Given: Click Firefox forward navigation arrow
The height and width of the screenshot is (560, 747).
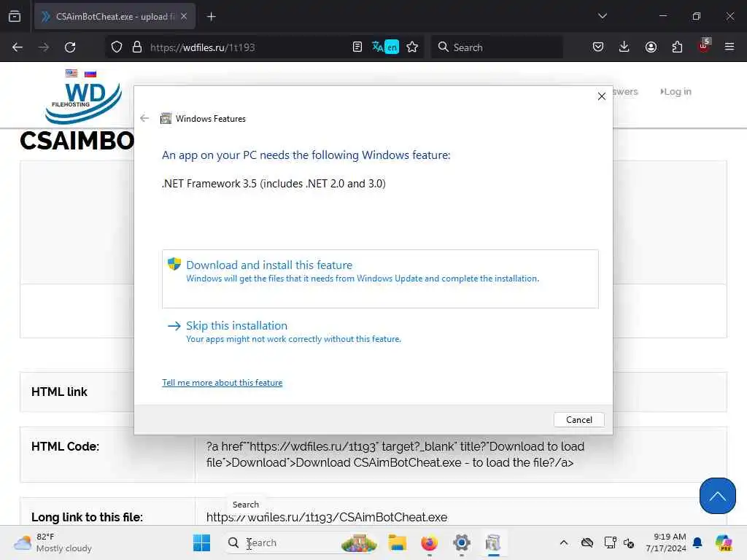Looking at the screenshot, I should [44, 47].
